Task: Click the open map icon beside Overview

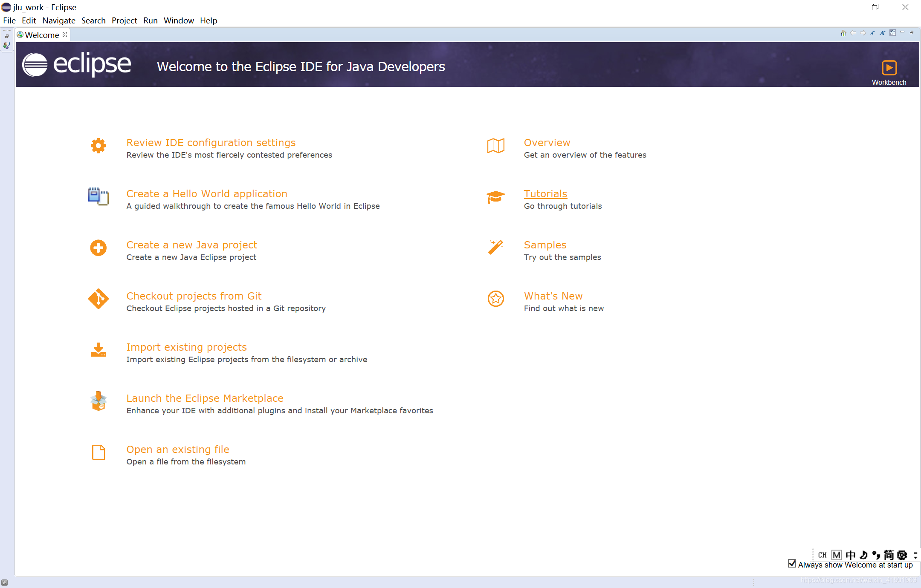Action: pyautogui.click(x=496, y=146)
